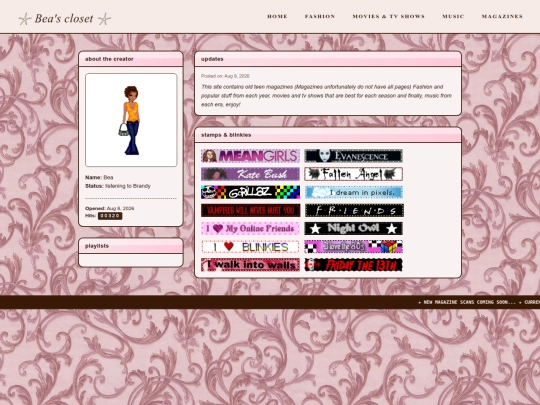The image size is (540, 405).
Task: Go to the Fashion page
Action: coord(320,16)
